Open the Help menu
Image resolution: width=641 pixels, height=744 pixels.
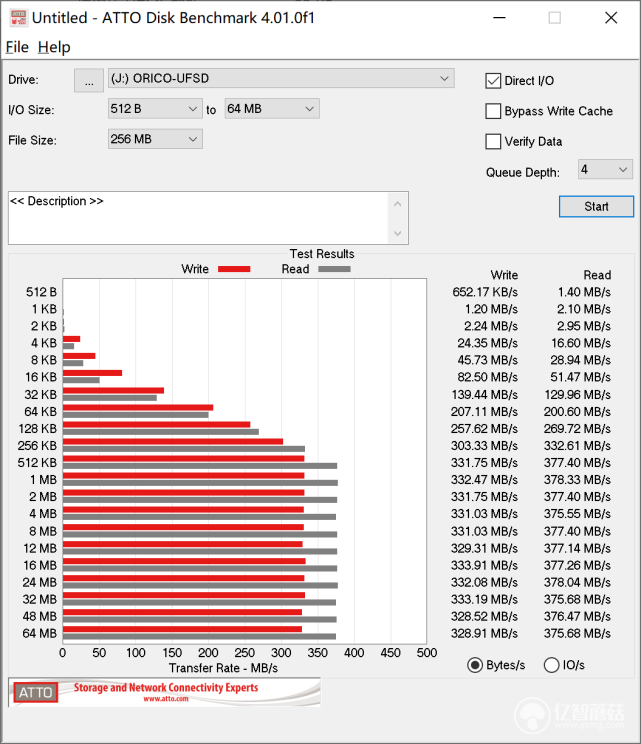click(x=54, y=47)
